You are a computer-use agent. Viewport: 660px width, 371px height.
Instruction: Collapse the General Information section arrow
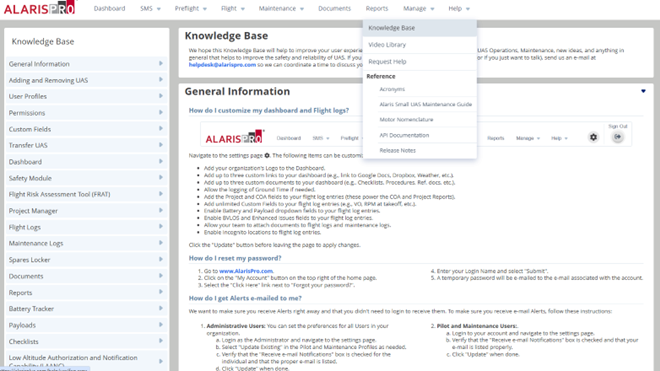tap(643, 91)
